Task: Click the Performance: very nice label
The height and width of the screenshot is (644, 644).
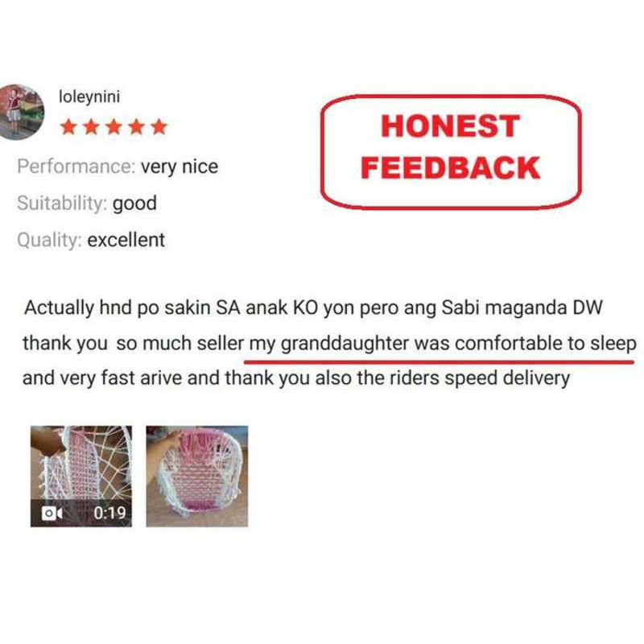Action: (x=118, y=167)
